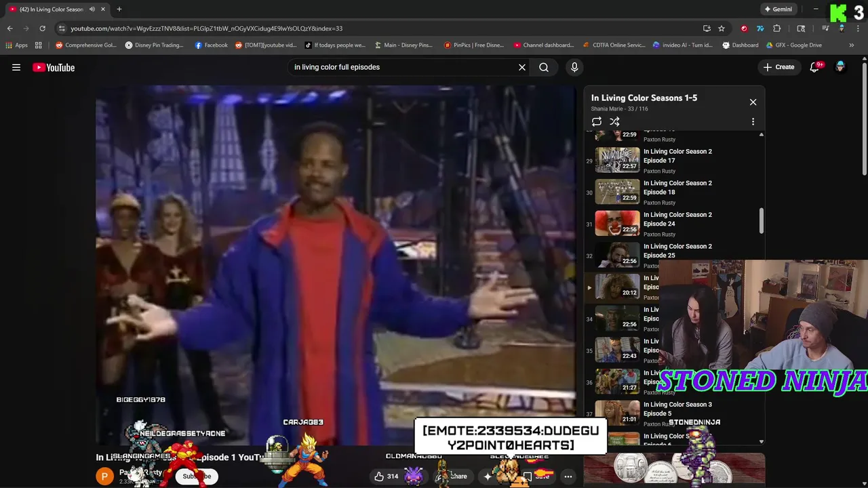Click the Create button
Image resolution: width=868 pixels, height=488 pixels.
[x=778, y=67]
